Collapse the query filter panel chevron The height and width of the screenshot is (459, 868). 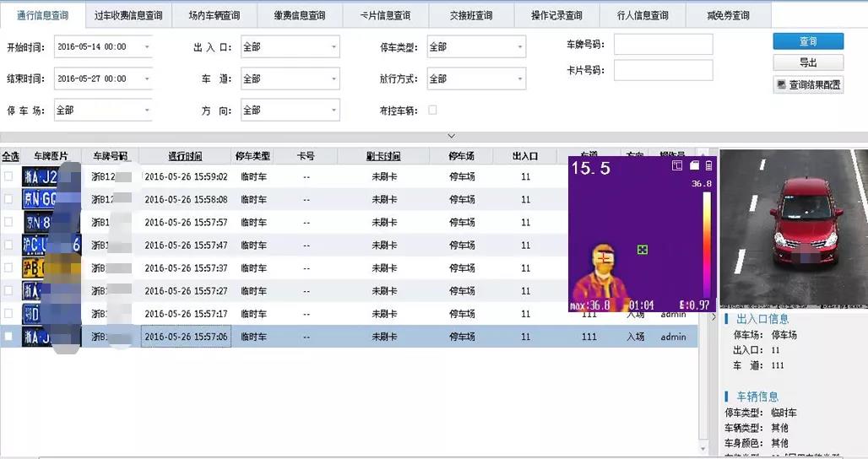(x=451, y=136)
